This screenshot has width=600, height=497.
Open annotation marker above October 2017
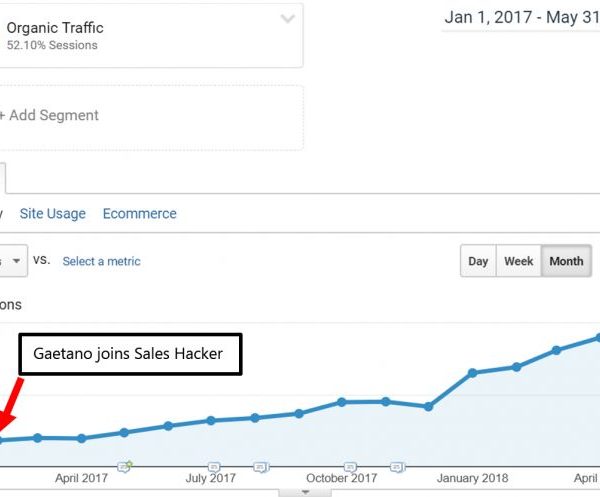pos(350,466)
